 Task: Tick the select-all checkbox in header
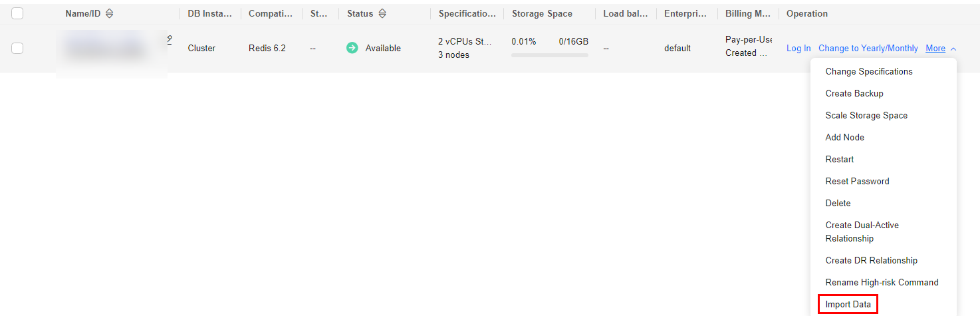(17, 13)
